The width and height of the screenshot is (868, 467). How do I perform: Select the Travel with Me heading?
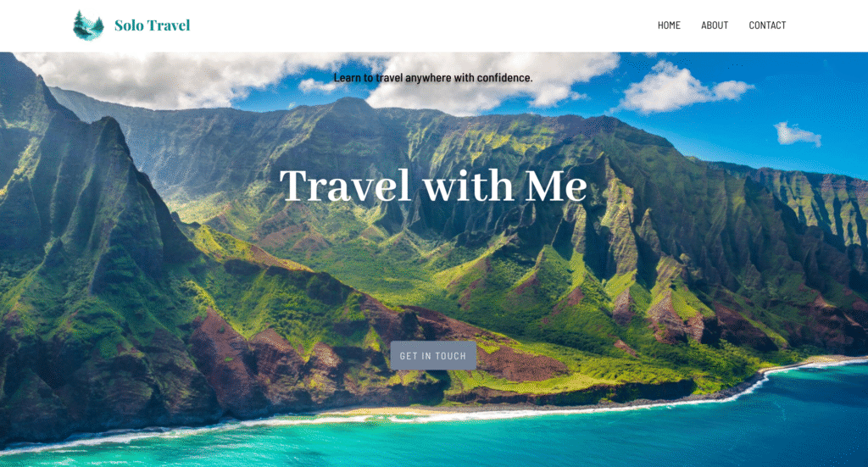pyautogui.click(x=433, y=186)
